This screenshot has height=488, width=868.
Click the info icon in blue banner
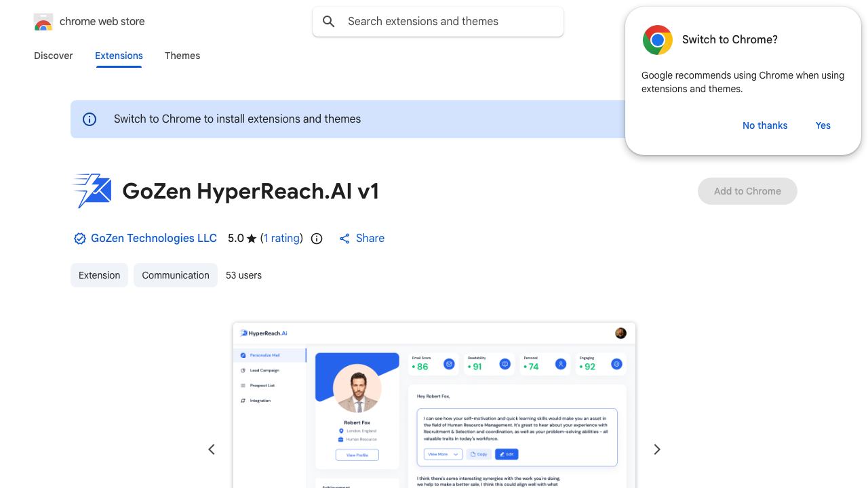tap(90, 119)
